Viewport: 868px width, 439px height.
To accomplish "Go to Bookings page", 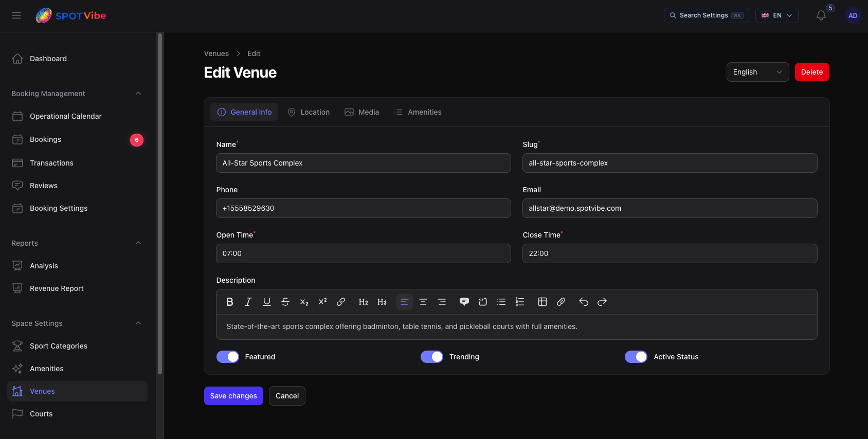I will [x=77, y=139].
